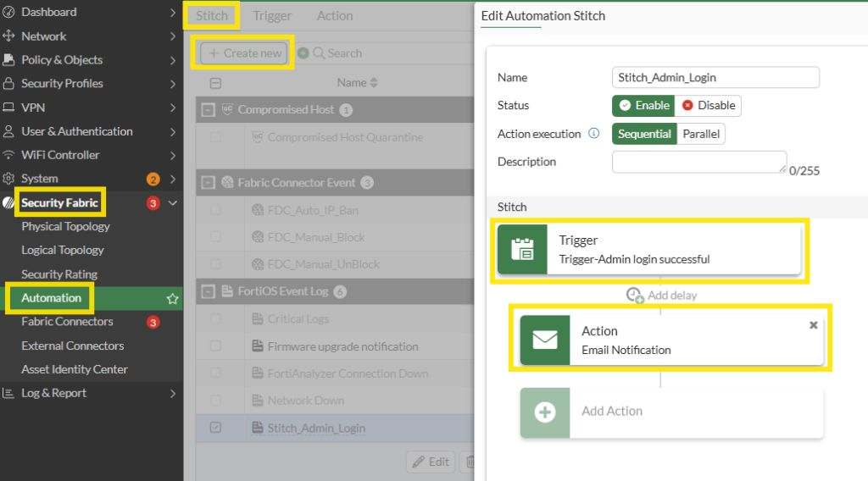
Task: Click the WiFi Controller signal icon
Action: click(x=8, y=155)
